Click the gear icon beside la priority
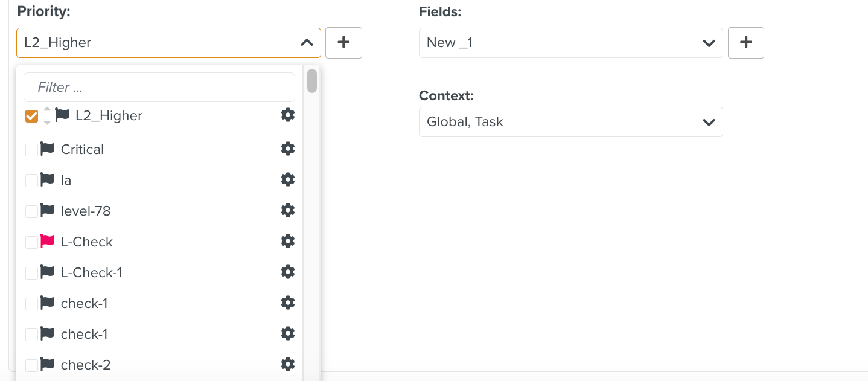The image size is (868, 381). point(288,179)
